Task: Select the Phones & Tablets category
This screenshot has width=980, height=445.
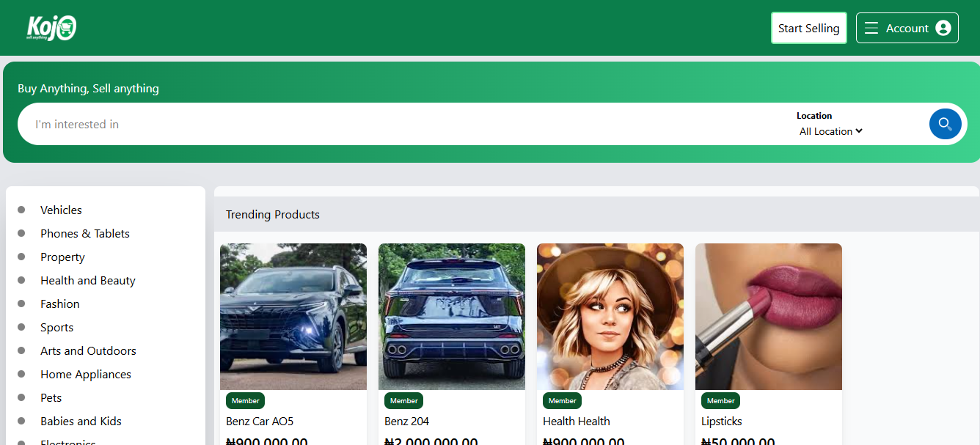Action: [84, 234]
